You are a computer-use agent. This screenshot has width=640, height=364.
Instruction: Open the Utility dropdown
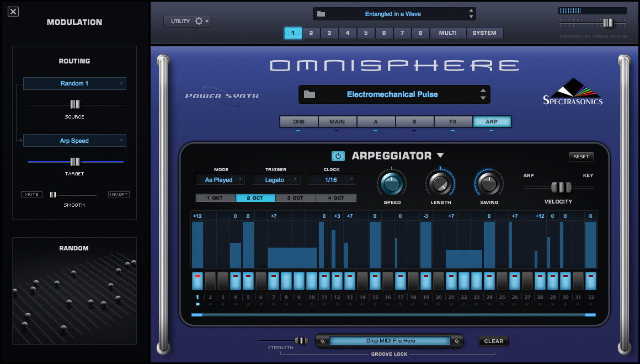(x=186, y=21)
